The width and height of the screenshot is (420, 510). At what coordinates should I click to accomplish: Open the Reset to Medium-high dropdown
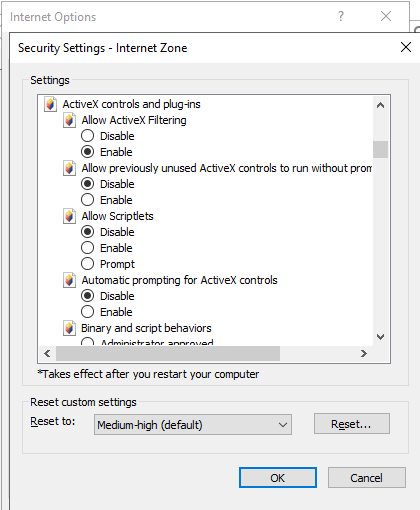[x=193, y=425]
